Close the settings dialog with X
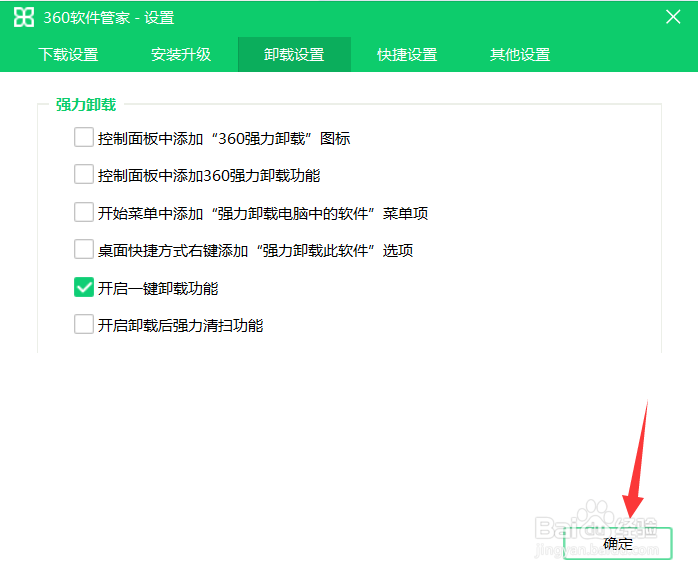The image size is (698, 574). point(673,17)
